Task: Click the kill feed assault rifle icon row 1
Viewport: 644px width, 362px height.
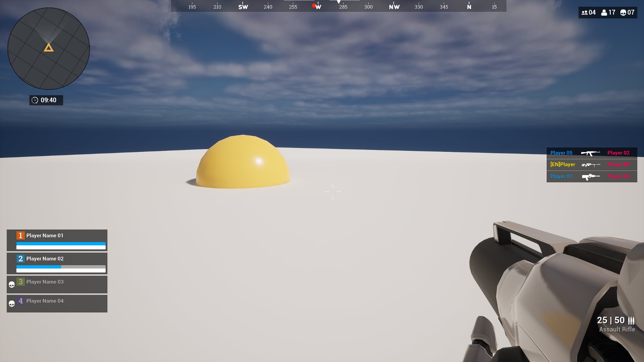Action: (590, 153)
